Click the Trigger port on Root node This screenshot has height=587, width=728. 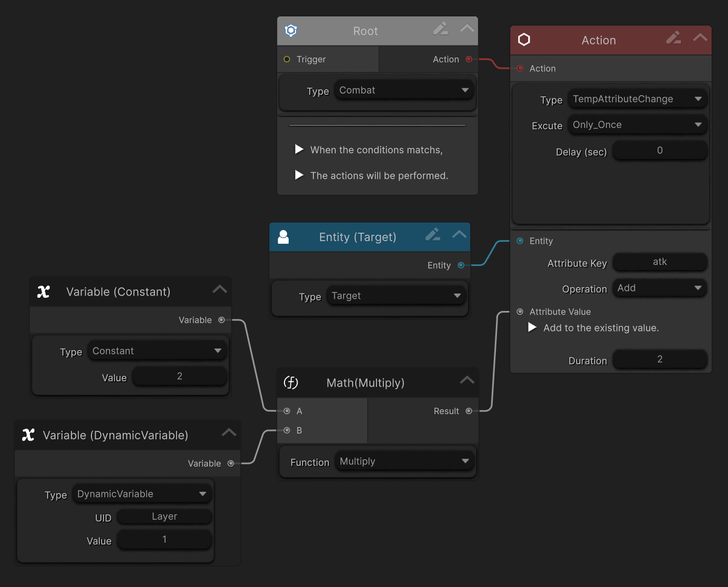287,59
